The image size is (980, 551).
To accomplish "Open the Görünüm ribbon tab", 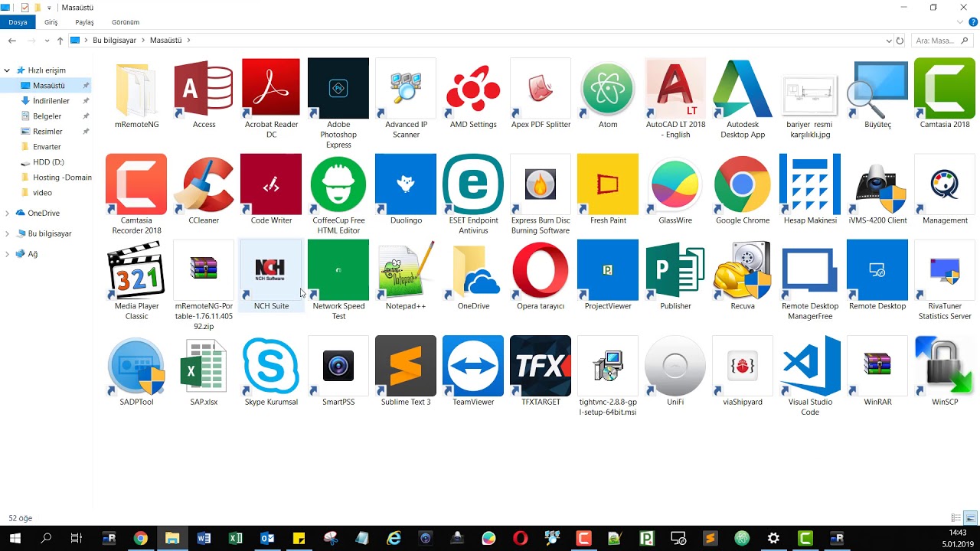I will (126, 22).
